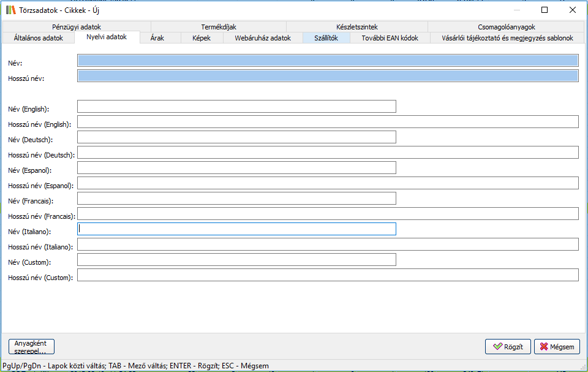The image size is (588, 372).
Task: Go to the Pénzügyi adatok tab
Action: point(77,27)
